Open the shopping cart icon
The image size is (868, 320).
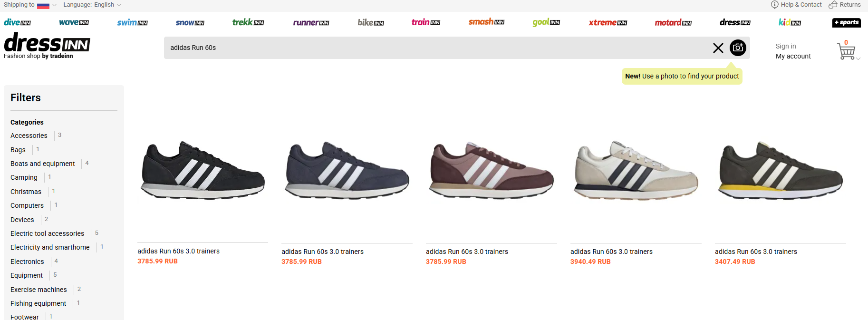(x=847, y=51)
